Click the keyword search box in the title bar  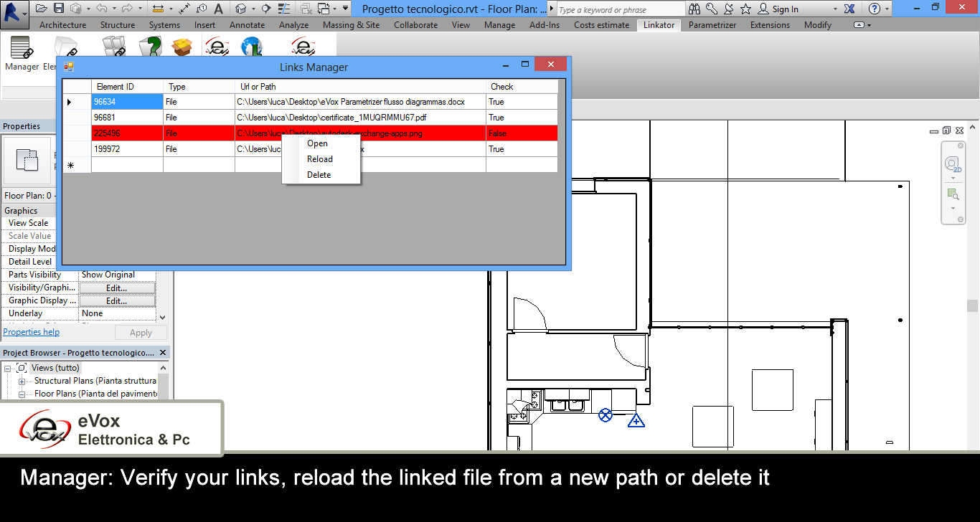click(621, 9)
